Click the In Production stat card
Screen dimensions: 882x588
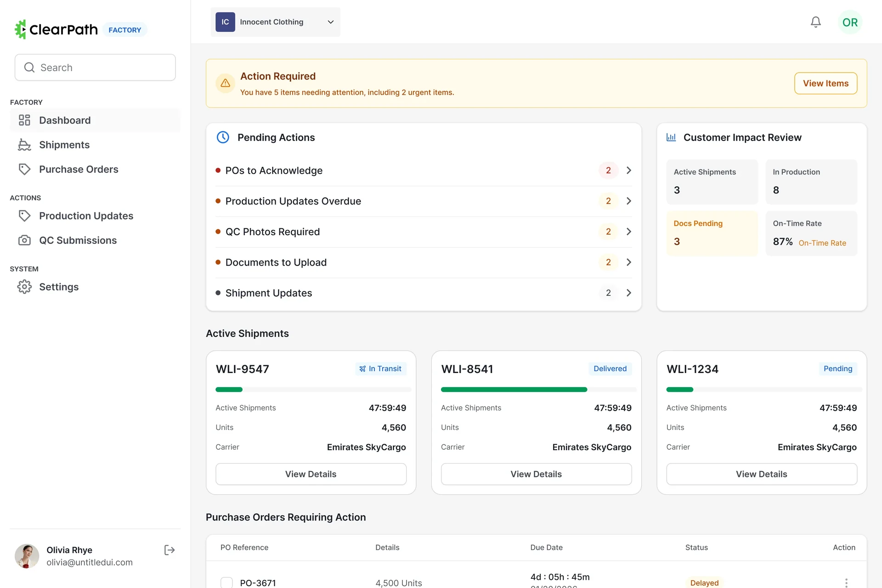pos(811,182)
